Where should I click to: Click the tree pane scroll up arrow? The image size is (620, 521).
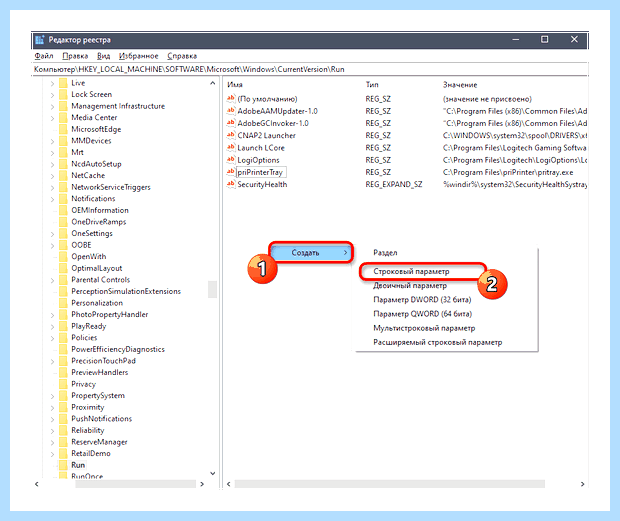[x=213, y=83]
